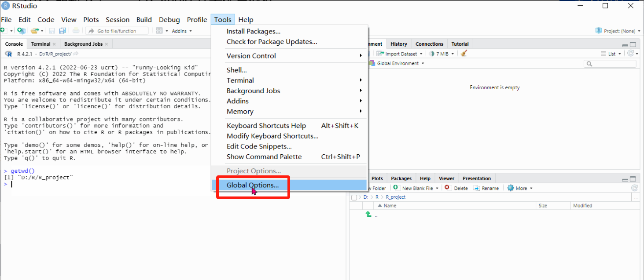Switch to the Viewer tab
This screenshot has height=280, width=644.
tap(446, 178)
